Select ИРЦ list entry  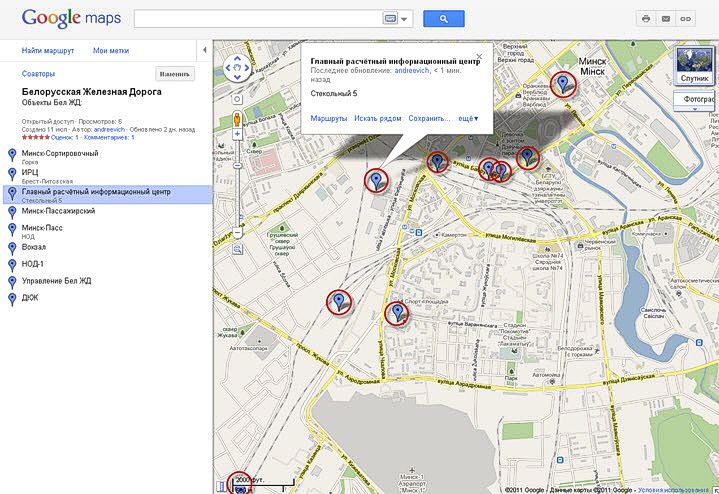pyautogui.click(x=30, y=172)
